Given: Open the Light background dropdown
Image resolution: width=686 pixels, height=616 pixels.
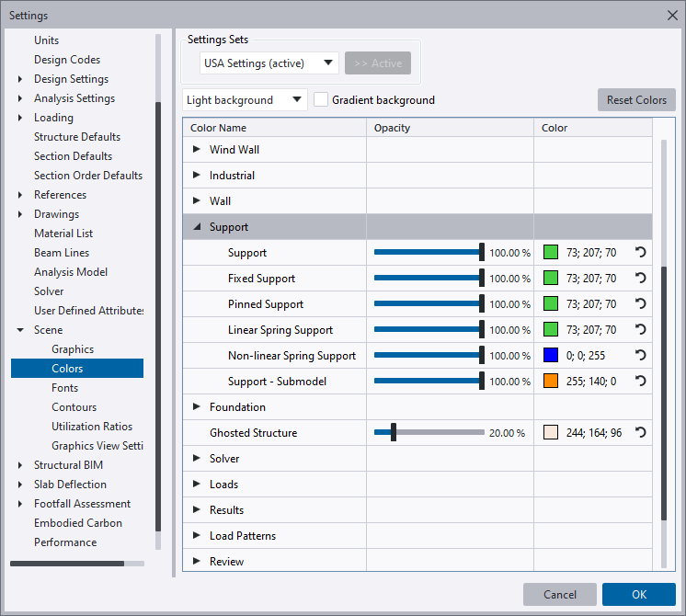Looking at the screenshot, I should coord(245,99).
